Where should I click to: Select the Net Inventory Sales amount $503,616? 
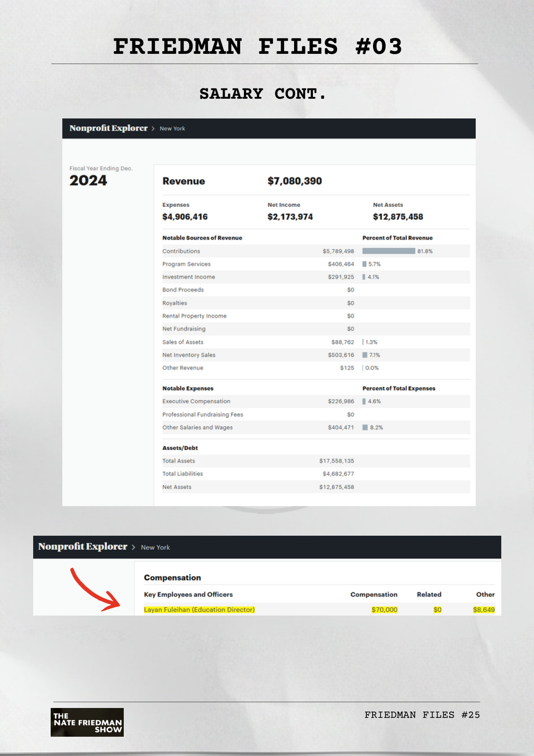tap(341, 355)
